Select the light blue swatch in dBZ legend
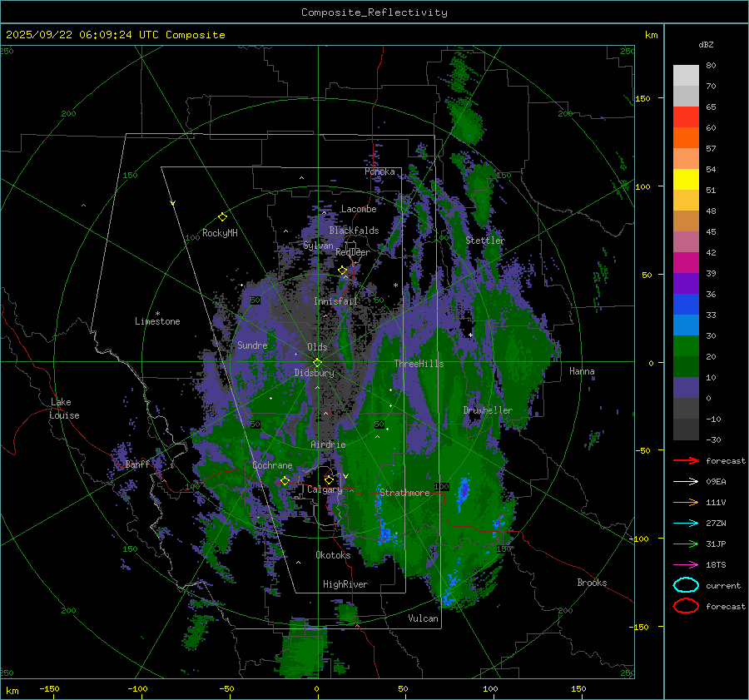The height and width of the screenshot is (700, 749). click(x=686, y=325)
